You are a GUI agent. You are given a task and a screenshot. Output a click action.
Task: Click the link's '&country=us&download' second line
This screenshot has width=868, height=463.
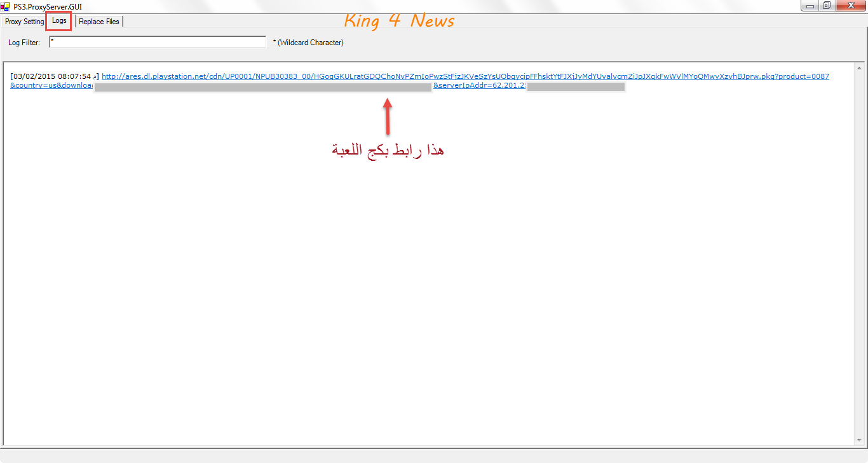click(x=51, y=86)
